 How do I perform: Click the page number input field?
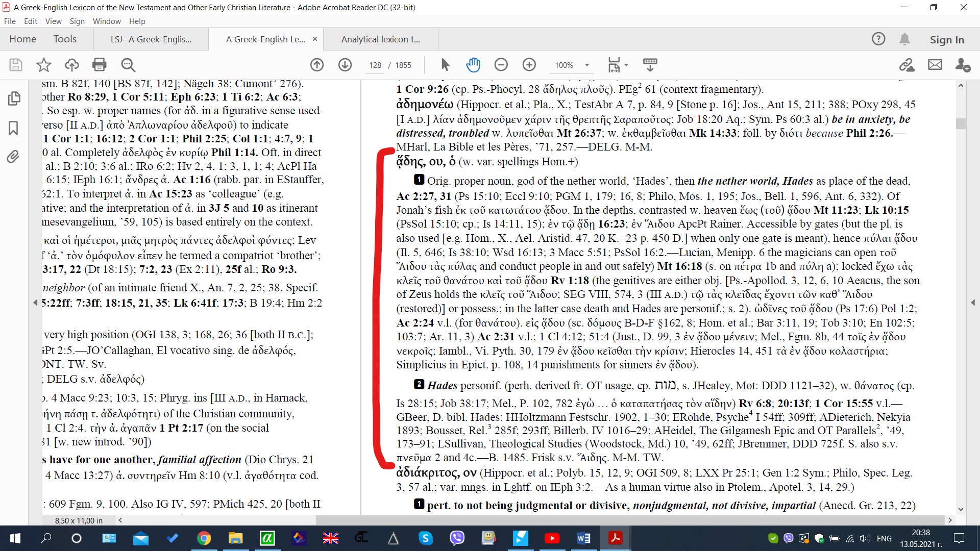375,65
